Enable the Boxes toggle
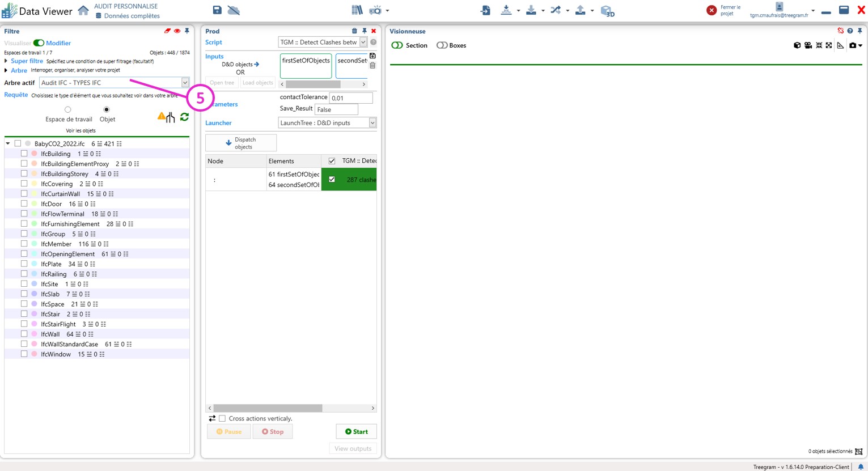 442,45
